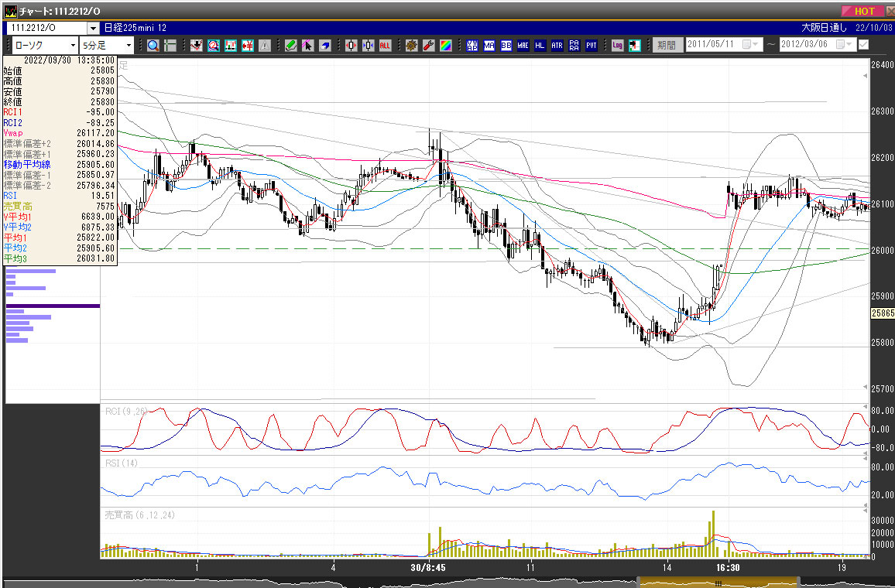This screenshot has width=895, height=588.
Task: Click the 標準偏差+2 row in data panel
Action: (60, 143)
